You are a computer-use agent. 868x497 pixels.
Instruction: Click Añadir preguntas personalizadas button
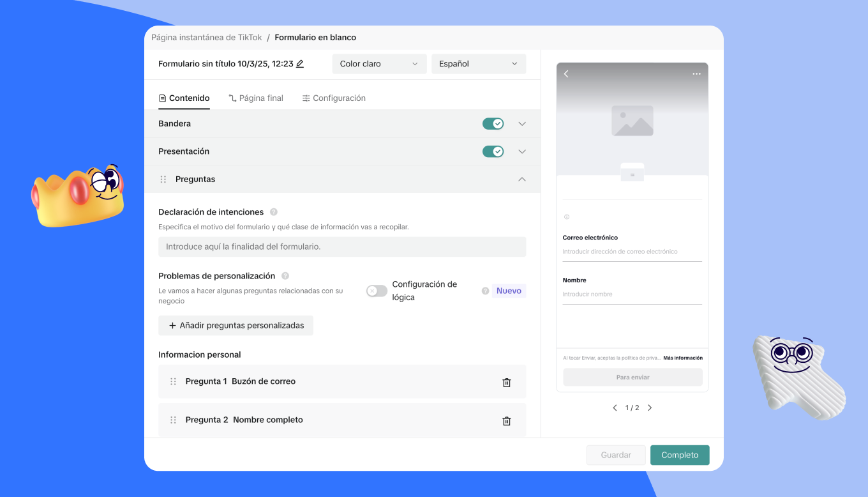click(x=236, y=326)
